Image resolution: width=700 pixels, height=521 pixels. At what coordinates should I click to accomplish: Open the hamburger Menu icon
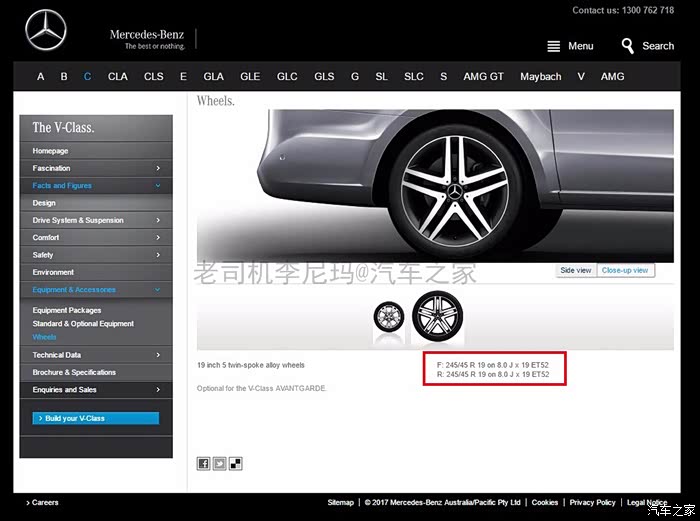554,46
